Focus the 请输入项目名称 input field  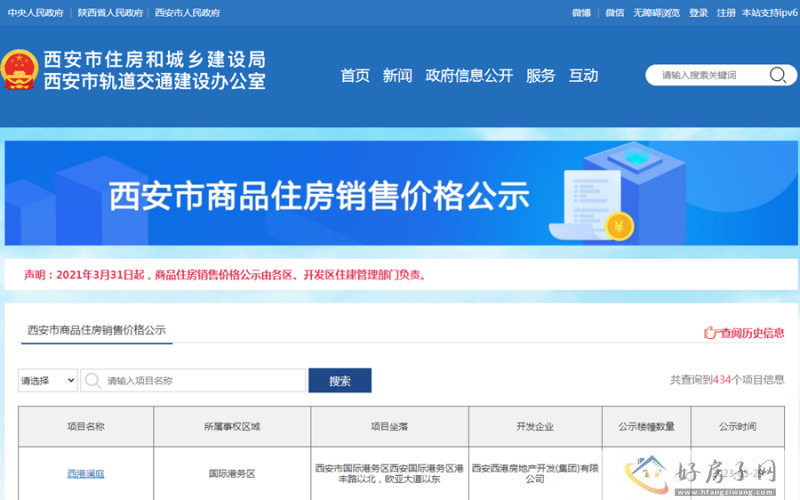click(x=193, y=380)
